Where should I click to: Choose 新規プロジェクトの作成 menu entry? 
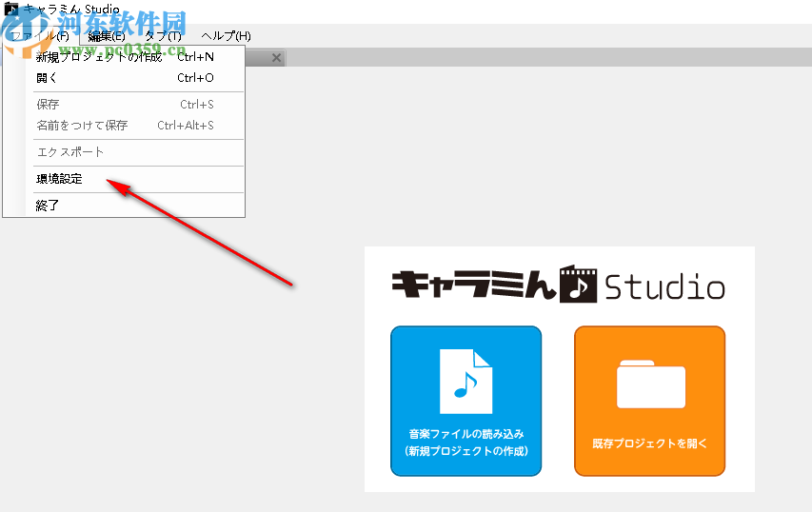(x=125, y=57)
